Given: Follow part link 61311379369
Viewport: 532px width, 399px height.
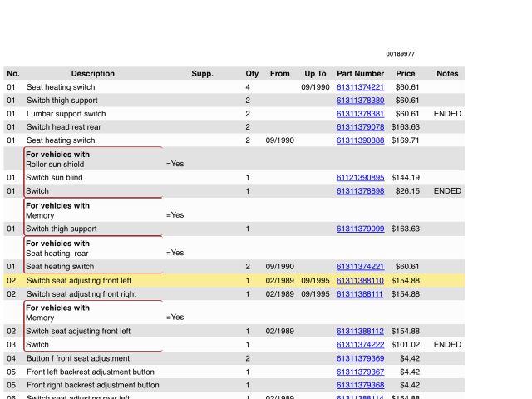Looking at the screenshot, I should point(360,358).
